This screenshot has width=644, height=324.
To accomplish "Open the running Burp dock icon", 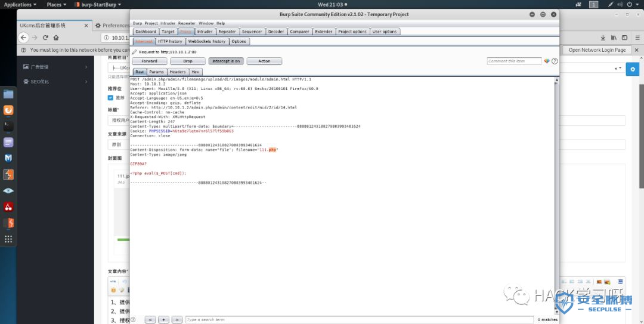I will (8, 223).
